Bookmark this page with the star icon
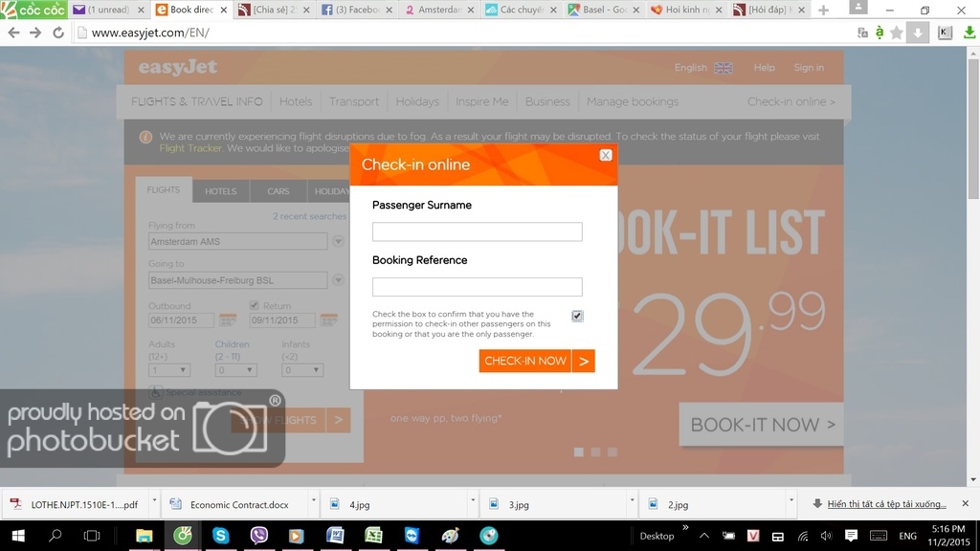The height and width of the screenshot is (551, 980). (x=896, y=33)
